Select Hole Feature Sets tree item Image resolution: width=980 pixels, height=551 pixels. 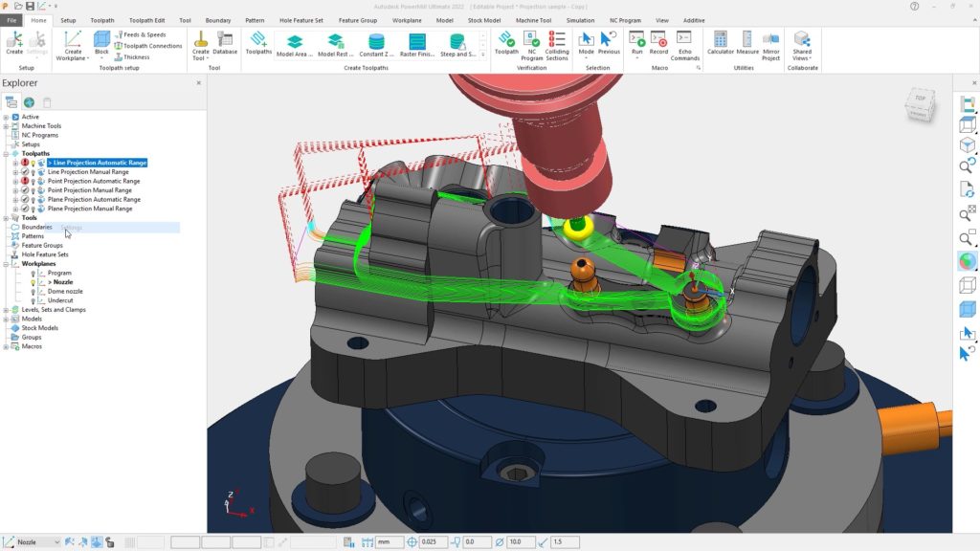(x=45, y=254)
